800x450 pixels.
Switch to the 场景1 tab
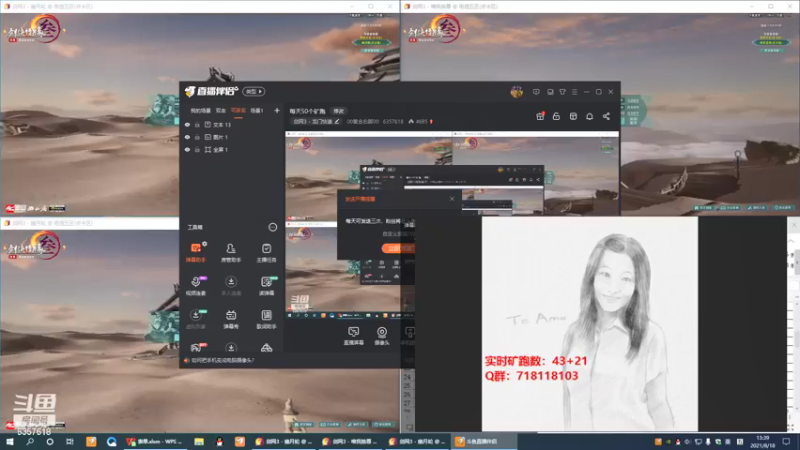coord(257,110)
